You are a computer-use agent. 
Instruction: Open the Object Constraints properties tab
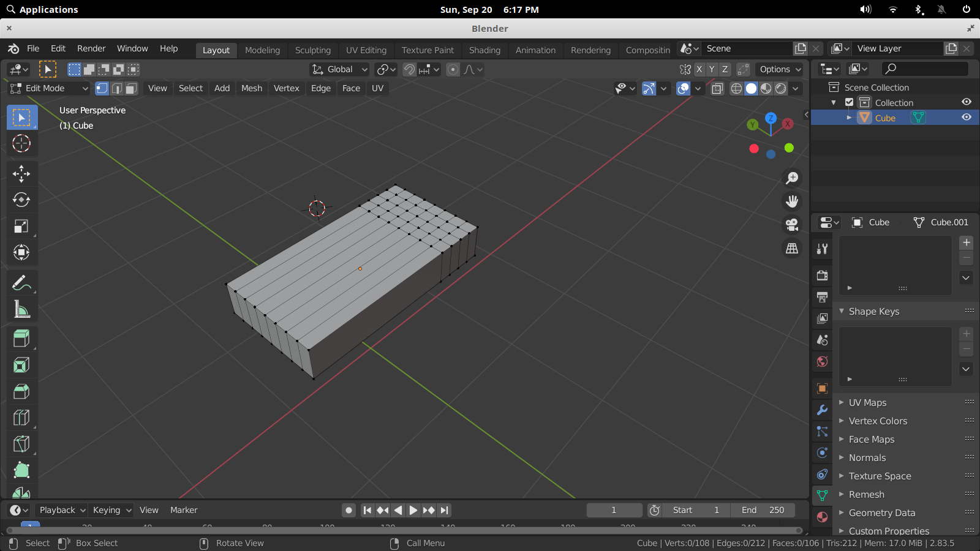[x=822, y=474]
